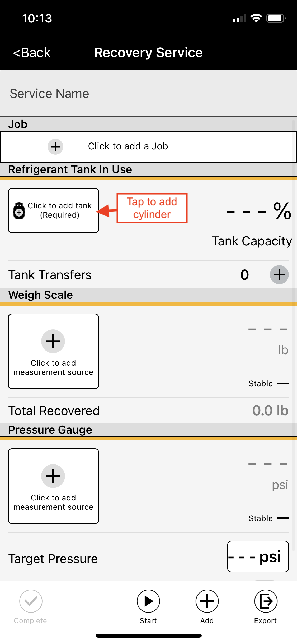This screenshot has height=644, width=297.
Task: Tap the Add plus icon in bottom bar
Action: click(x=207, y=601)
